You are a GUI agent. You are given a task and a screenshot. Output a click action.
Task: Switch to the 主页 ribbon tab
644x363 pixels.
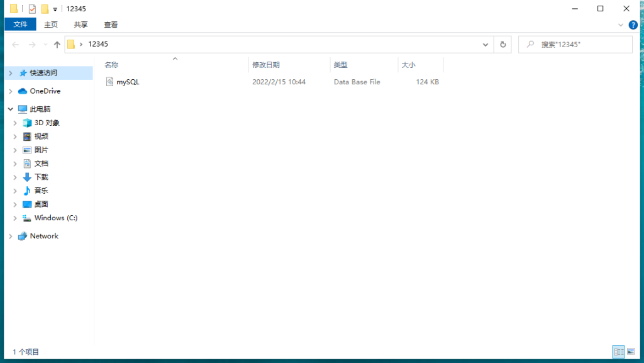point(51,25)
